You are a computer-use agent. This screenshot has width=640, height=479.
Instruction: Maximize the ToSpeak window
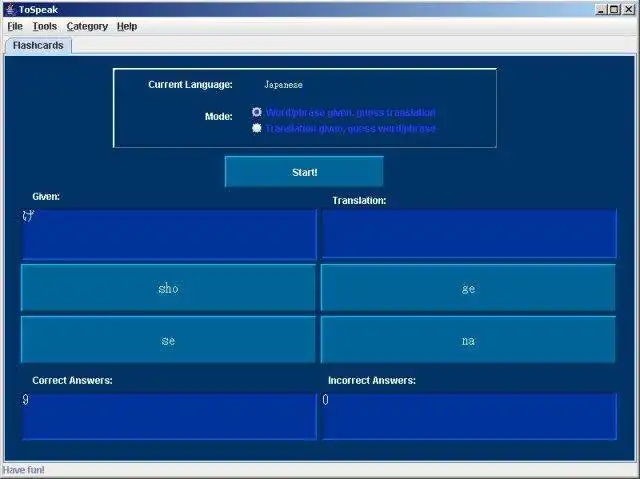click(x=614, y=9)
